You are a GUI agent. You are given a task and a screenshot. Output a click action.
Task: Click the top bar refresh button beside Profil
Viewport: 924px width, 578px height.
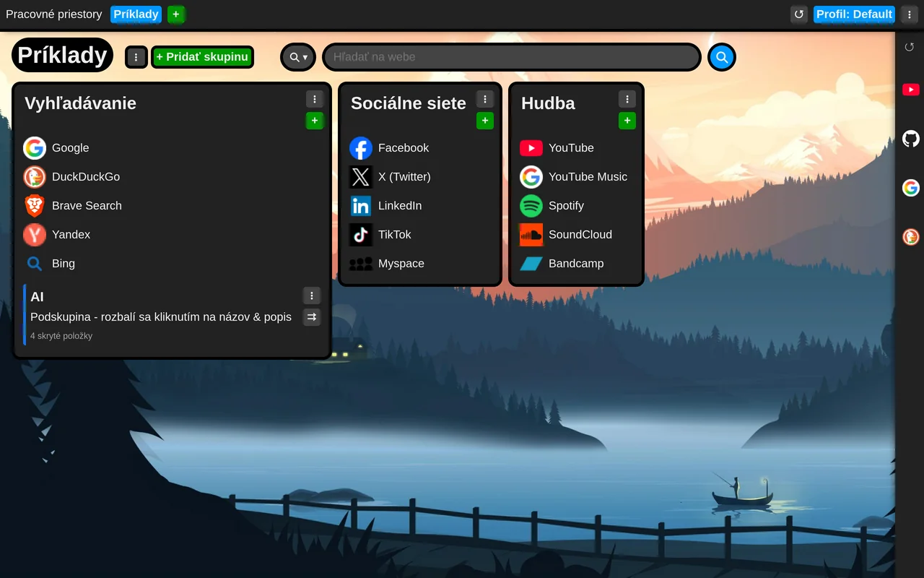(x=799, y=14)
